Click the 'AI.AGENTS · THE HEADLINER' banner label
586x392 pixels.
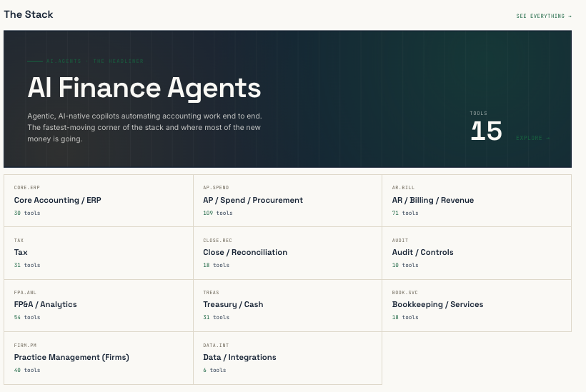click(x=95, y=61)
